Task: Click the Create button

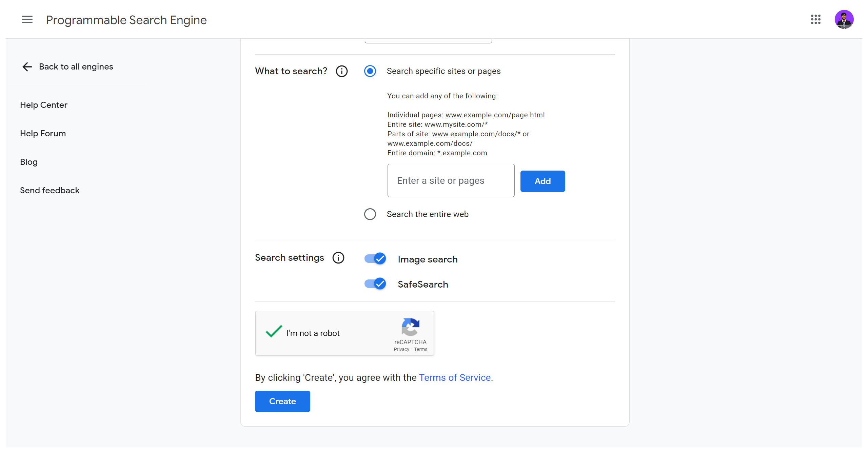Action: pos(282,401)
